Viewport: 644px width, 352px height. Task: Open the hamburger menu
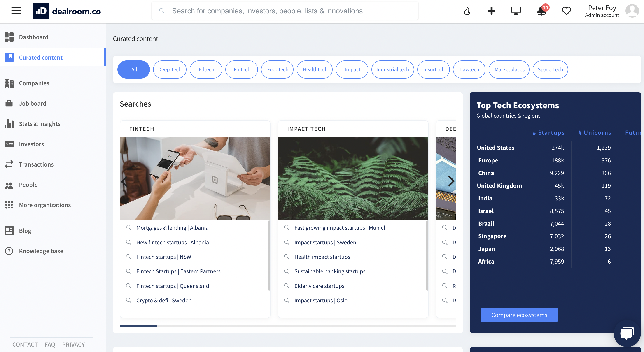[16, 11]
